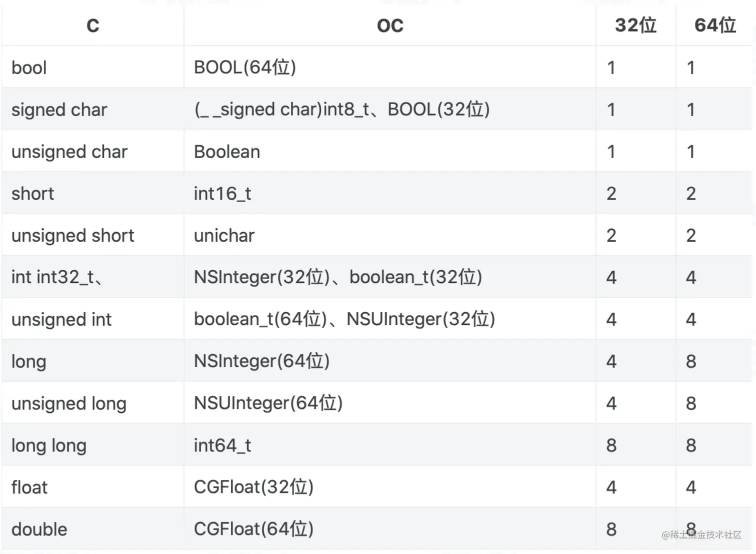Click the unsigned long cell

tap(92, 403)
